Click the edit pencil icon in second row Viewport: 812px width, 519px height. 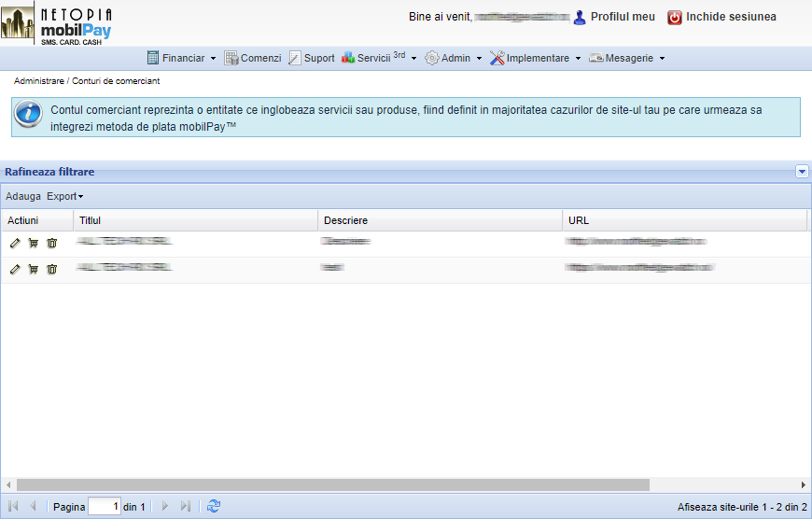(14, 269)
